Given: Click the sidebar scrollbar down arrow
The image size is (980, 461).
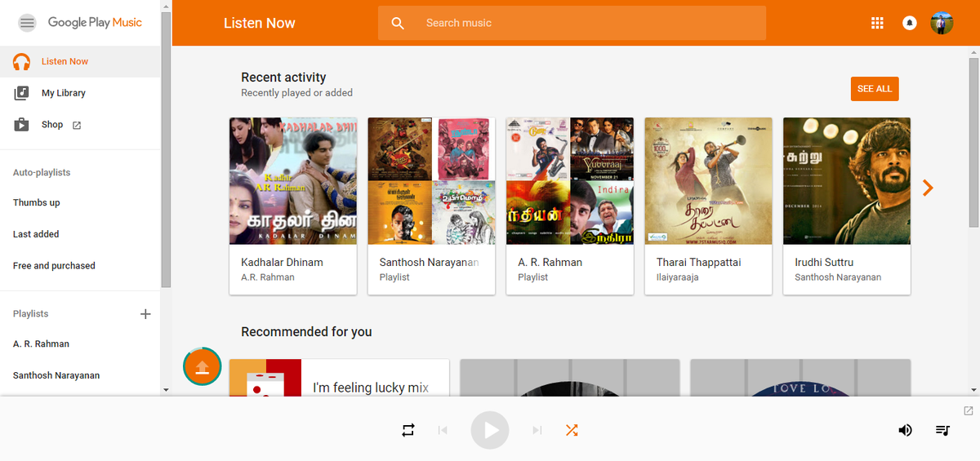Looking at the screenshot, I should (x=167, y=390).
